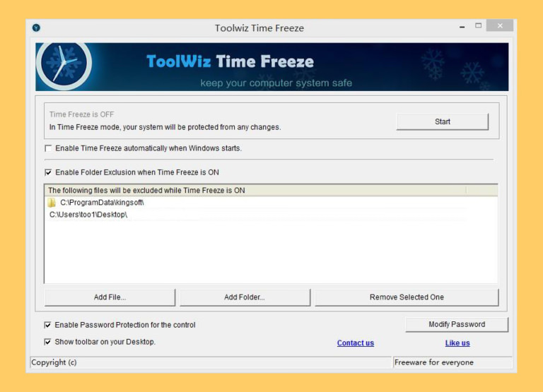The width and height of the screenshot is (543, 392).
Task: Click Remove Selected One button
Action: point(407,297)
